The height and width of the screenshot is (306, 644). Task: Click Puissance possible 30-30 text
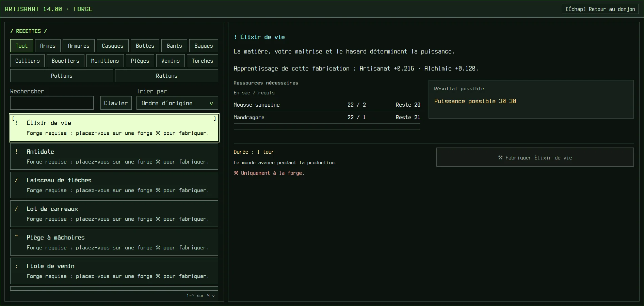tap(475, 101)
